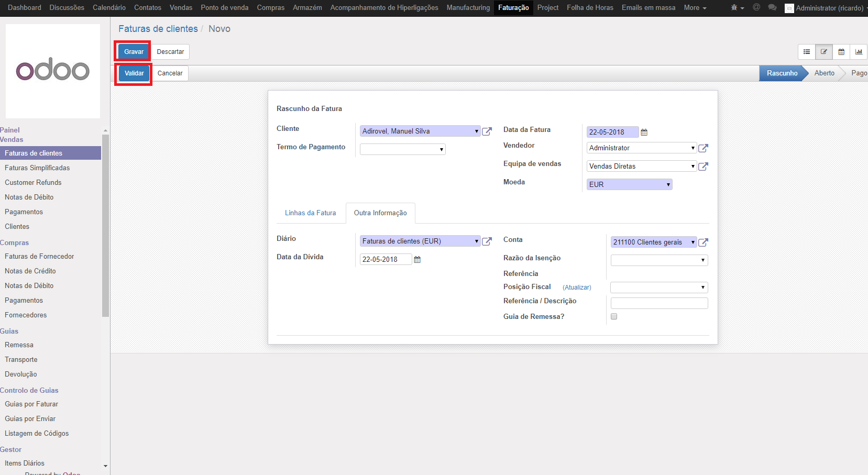Click the Atualizar link
This screenshot has height=475, width=868.
[x=577, y=288]
